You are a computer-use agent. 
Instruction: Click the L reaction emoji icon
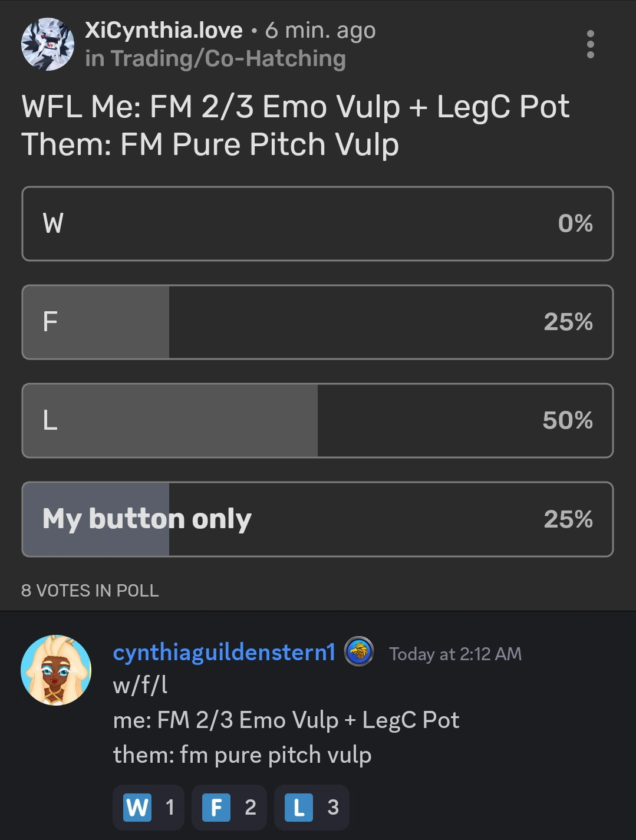pos(299,807)
